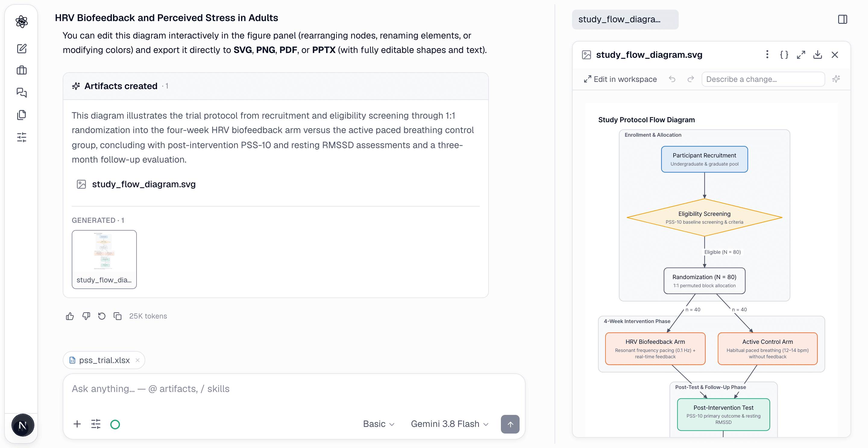This screenshot has height=448, width=868.
Task: Click the thumbs up feedback icon
Action: tap(70, 316)
